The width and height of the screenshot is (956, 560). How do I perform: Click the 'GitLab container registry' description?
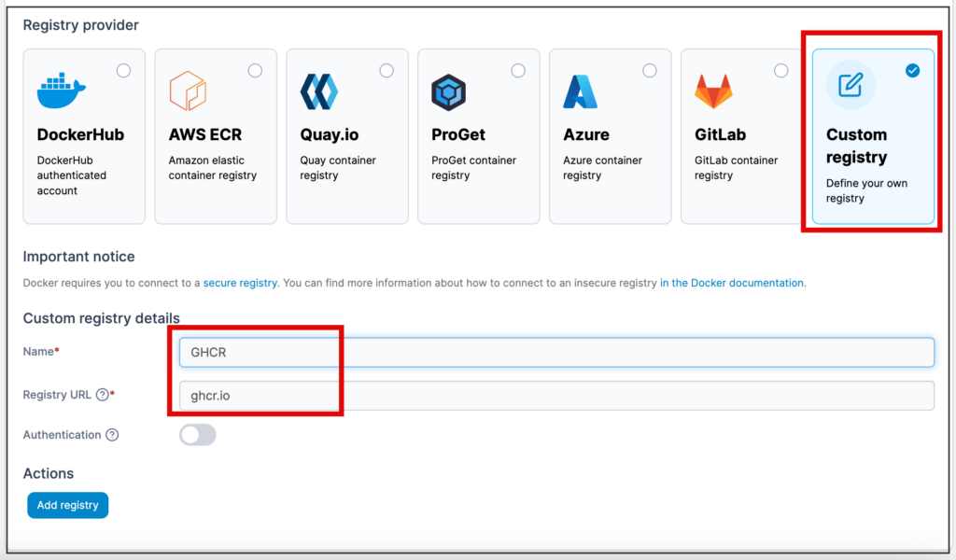click(736, 168)
